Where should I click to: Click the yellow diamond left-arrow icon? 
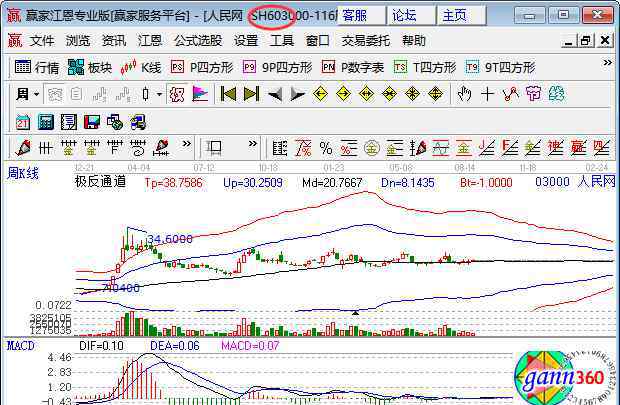(x=320, y=94)
